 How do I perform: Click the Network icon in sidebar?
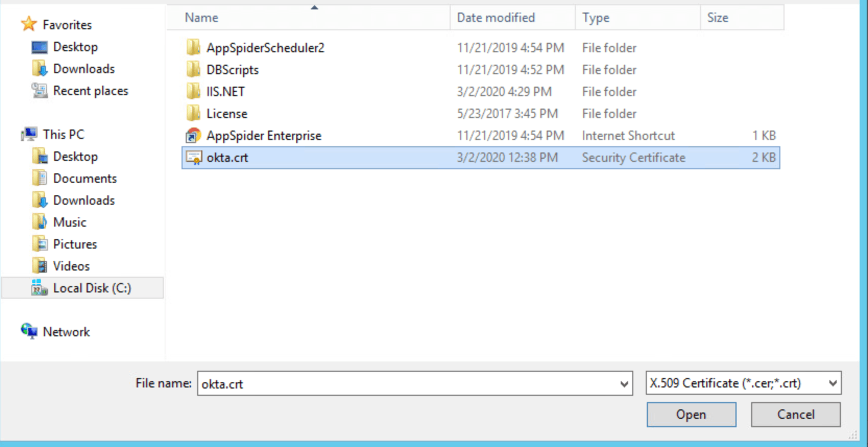[29, 332]
